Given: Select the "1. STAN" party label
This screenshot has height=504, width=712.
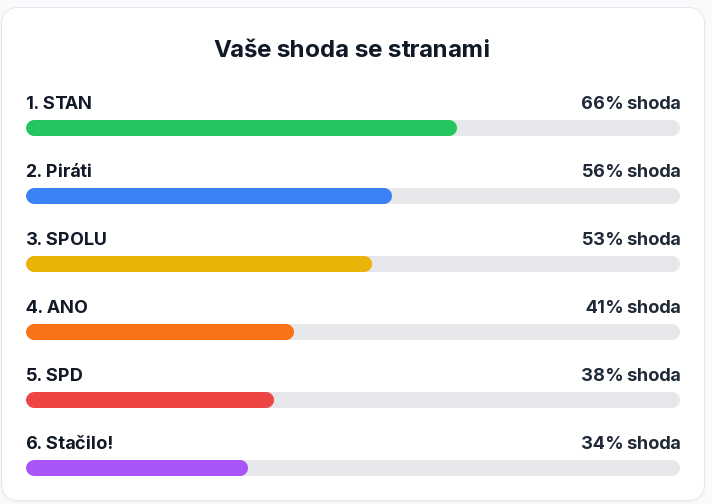Looking at the screenshot, I should (59, 102).
